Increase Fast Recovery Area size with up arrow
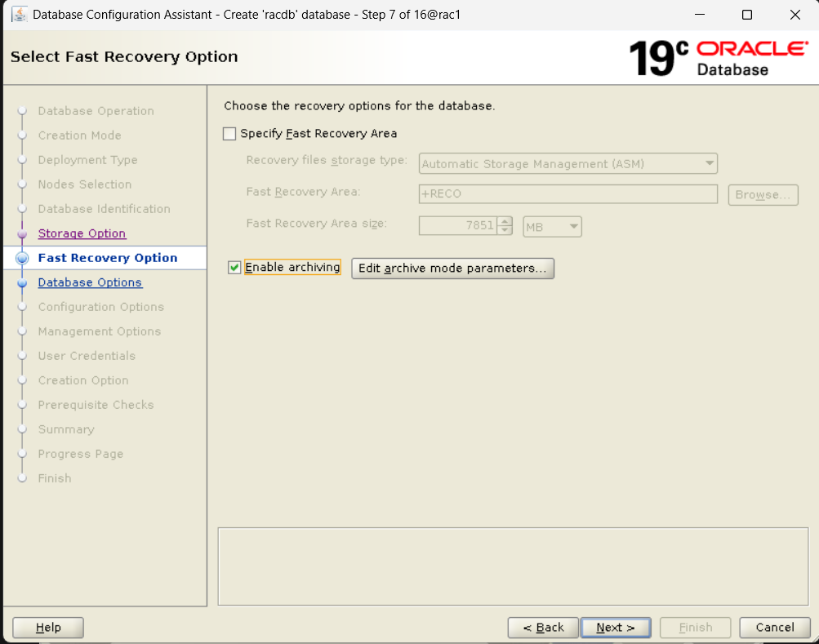Viewport: 819px width, 644px height. point(505,221)
